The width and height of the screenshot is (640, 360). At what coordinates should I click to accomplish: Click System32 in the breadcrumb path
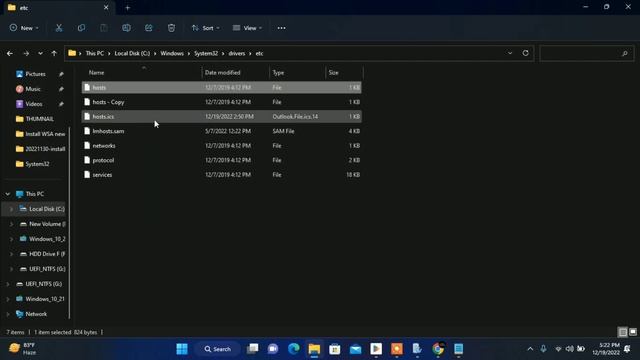pos(206,53)
